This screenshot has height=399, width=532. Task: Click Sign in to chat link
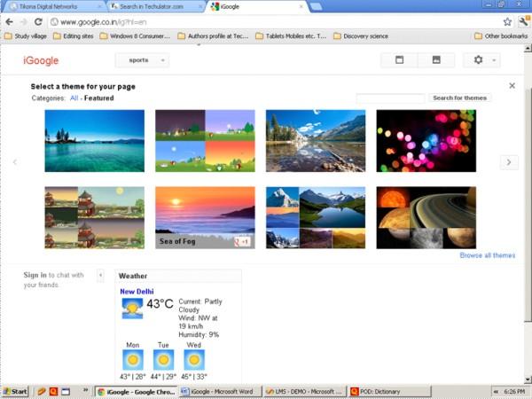[x=35, y=275]
